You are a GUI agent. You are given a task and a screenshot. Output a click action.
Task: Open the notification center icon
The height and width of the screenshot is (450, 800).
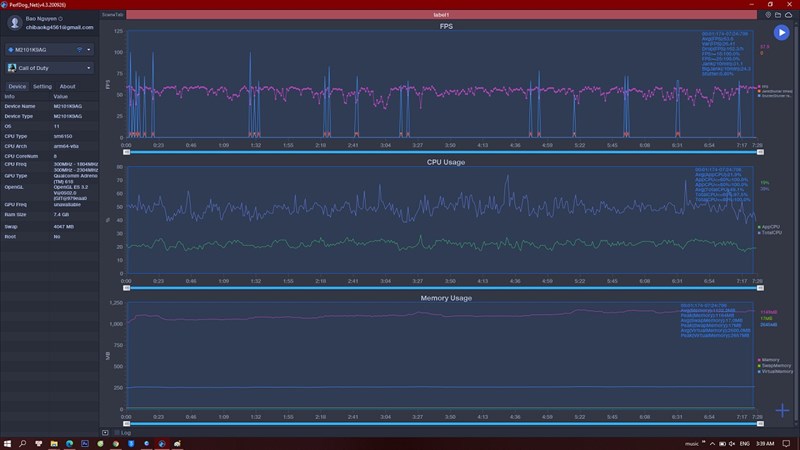pyautogui.click(x=786, y=443)
